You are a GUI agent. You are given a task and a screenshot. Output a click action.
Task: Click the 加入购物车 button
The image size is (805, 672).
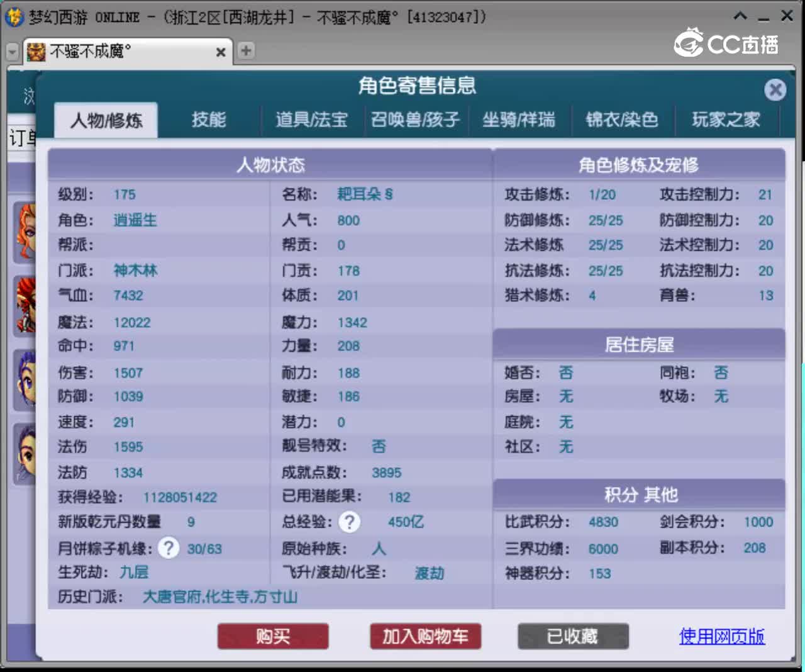click(425, 636)
